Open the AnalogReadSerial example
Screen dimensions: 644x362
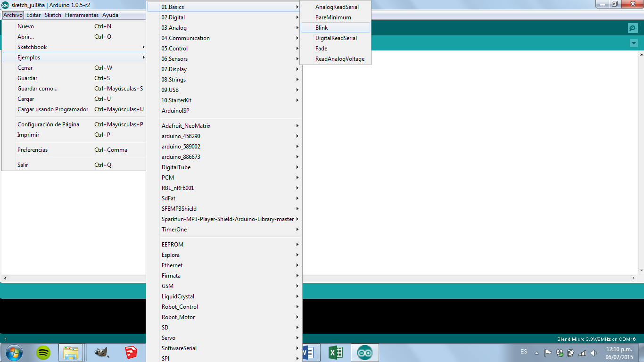coord(335,7)
